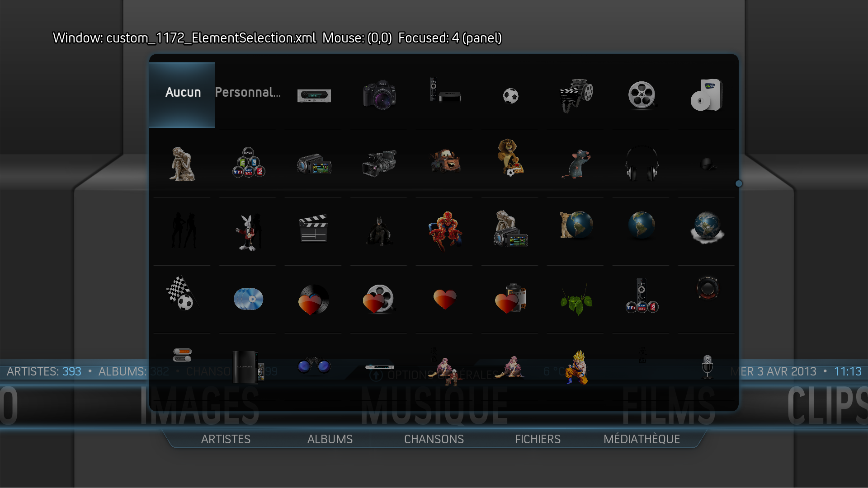
Task: Choose the stack of blue discs icon
Action: tap(248, 299)
